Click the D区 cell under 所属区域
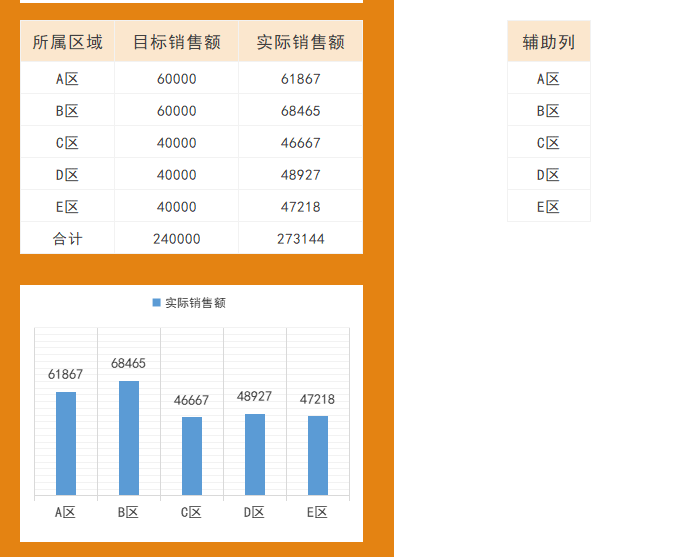Image resolution: width=673 pixels, height=557 pixels. 67,174
